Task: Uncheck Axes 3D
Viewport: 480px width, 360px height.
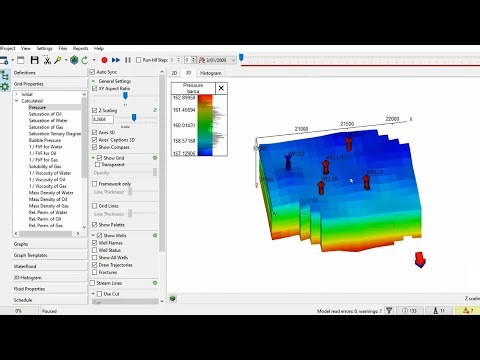Action: pos(94,132)
